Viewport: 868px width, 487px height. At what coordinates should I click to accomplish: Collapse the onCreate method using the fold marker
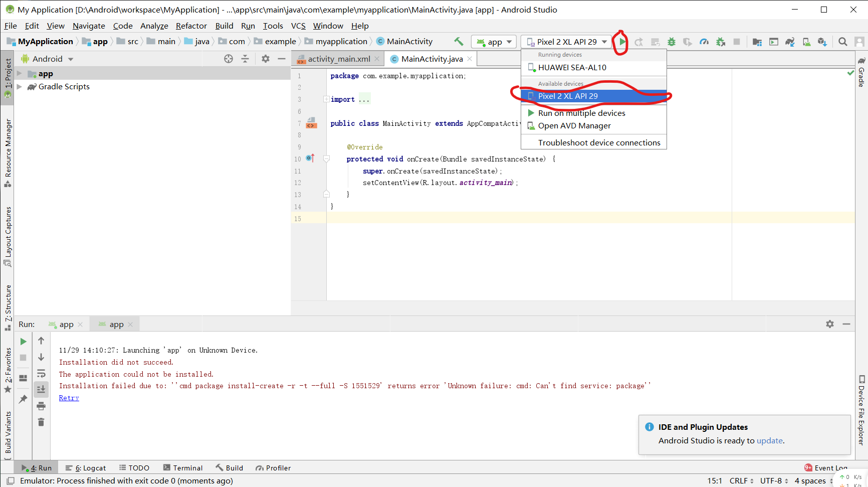(x=326, y=159)
